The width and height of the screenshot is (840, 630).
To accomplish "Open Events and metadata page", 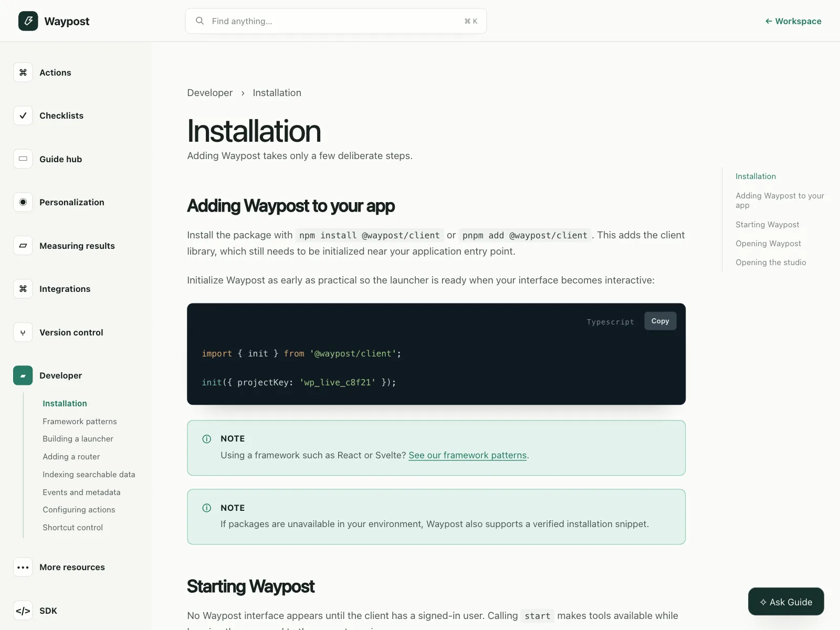I will point(81,492).
